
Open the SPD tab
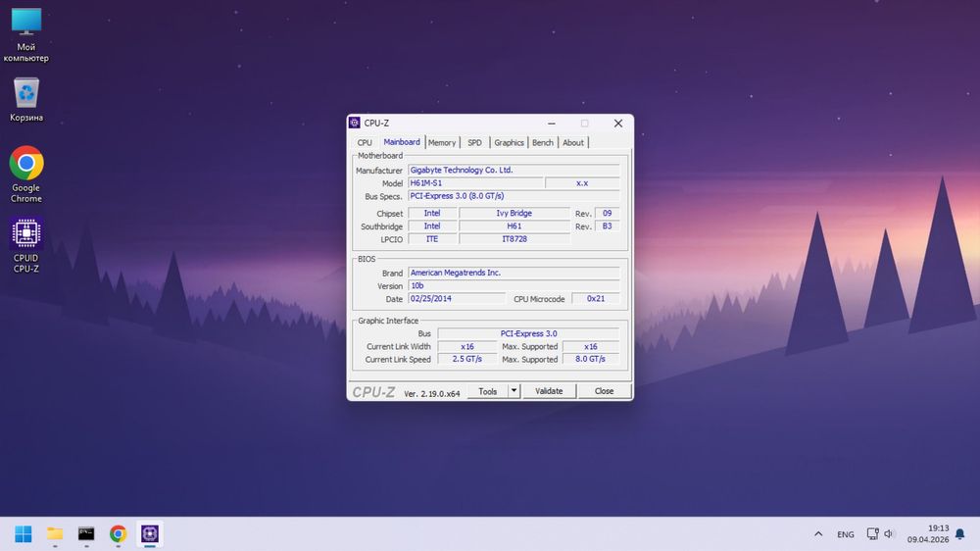pos(474,142)
